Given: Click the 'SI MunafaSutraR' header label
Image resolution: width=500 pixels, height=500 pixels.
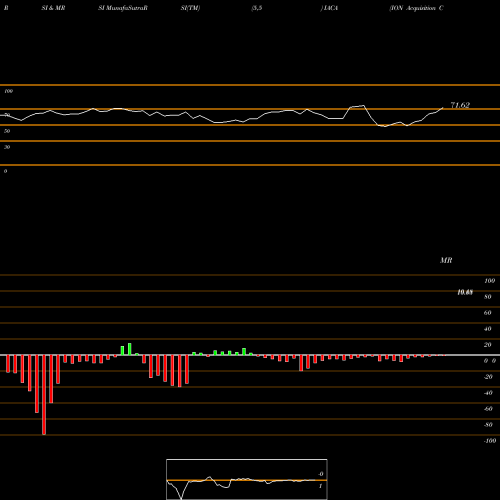Looking at the screenshot, I should point(123,8).
